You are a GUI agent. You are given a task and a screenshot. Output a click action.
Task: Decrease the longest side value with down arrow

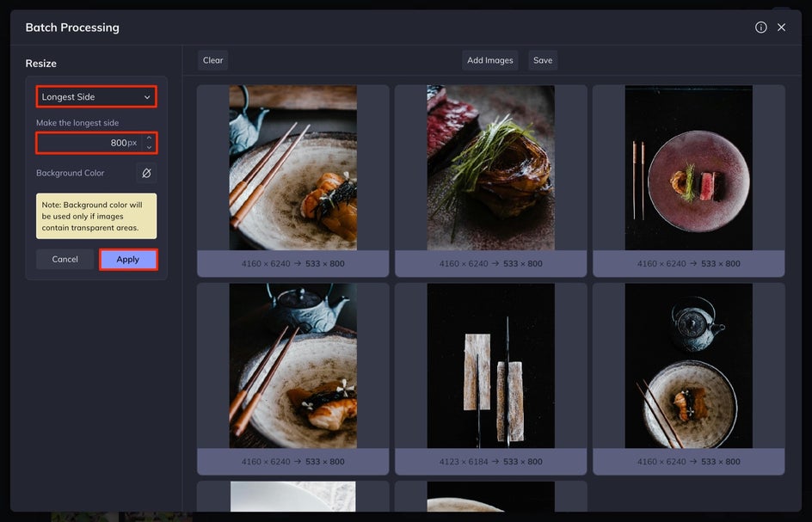click(149, 148)
